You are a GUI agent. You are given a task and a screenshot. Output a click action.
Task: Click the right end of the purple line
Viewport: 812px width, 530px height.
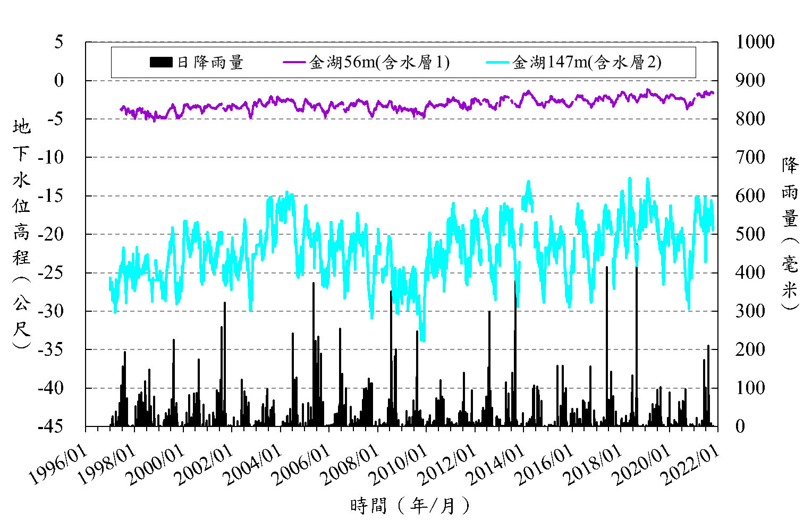point(713,93)
